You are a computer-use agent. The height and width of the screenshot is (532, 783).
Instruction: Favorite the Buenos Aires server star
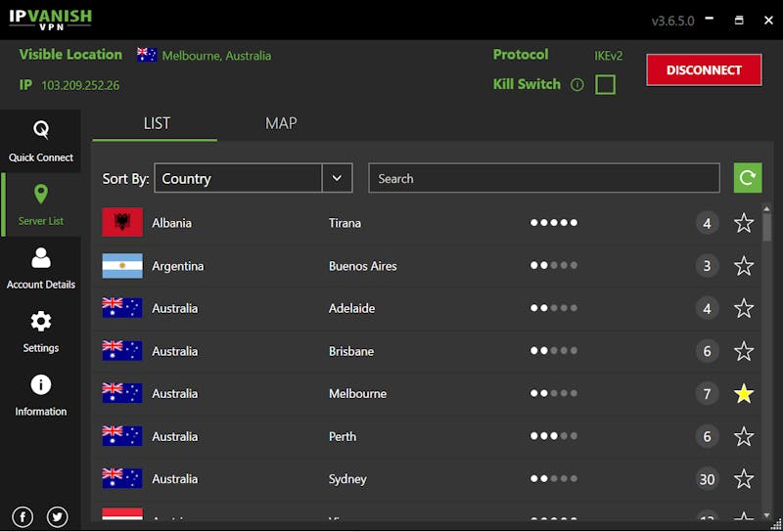click(744, 265)
